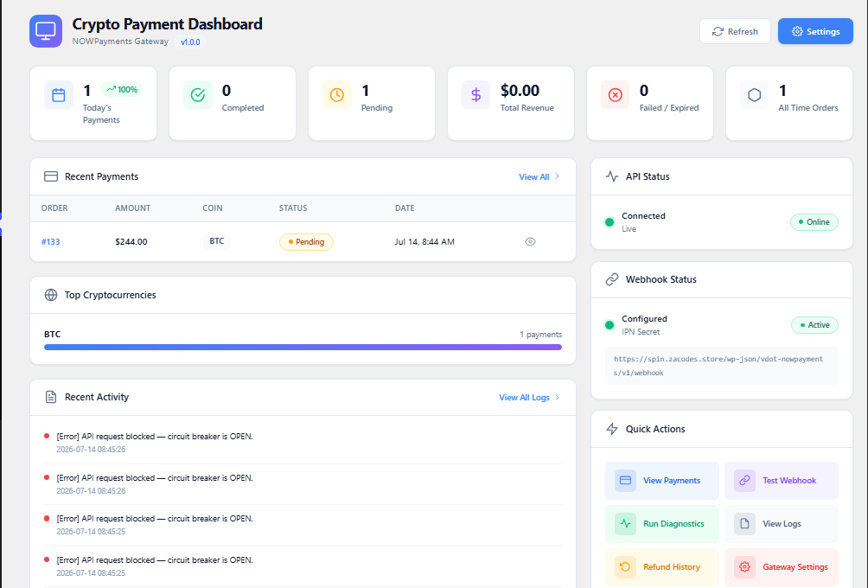This screenshot has height=588, width=868.
Task: Open order #133 link
Action: (50, 242)
